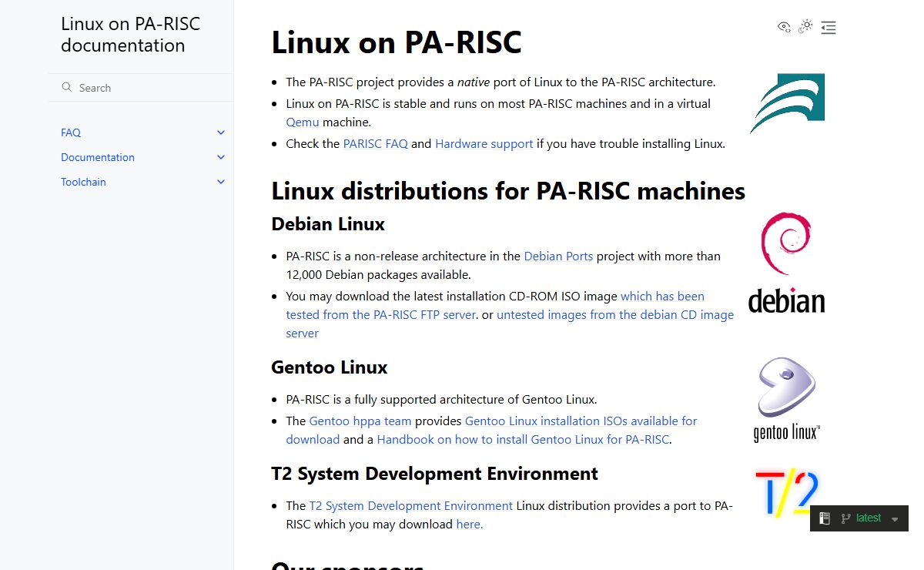Screen dimensions: 924x570
Task: Click the T2 colorful logo
Action: [x=786, y=493]
